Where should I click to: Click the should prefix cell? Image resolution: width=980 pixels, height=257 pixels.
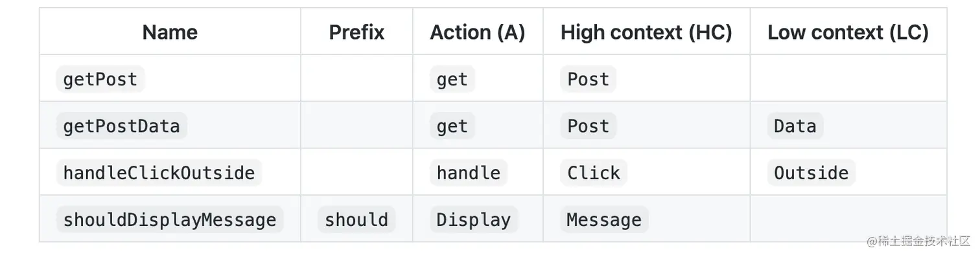pyautogui.click(x=356, y=219)
